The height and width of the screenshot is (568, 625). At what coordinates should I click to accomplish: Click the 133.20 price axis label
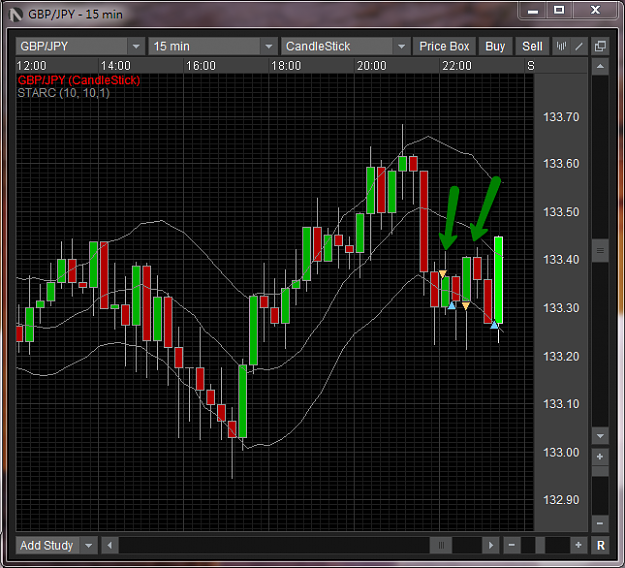pos(561,356)
